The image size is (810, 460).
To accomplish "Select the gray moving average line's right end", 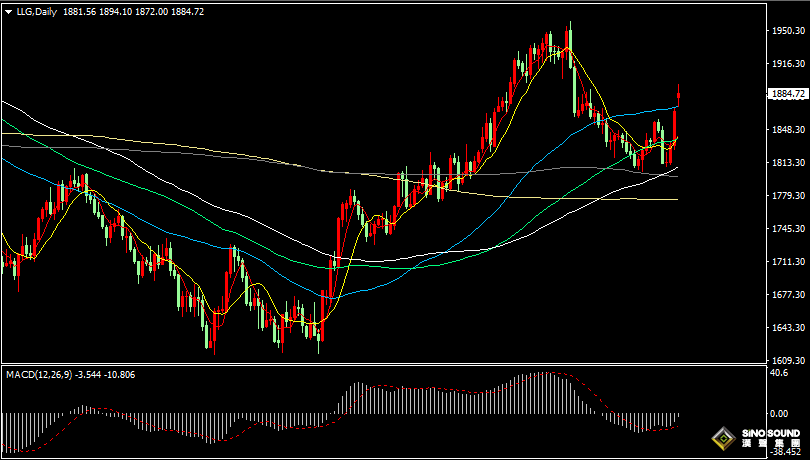I will (676, 177).
